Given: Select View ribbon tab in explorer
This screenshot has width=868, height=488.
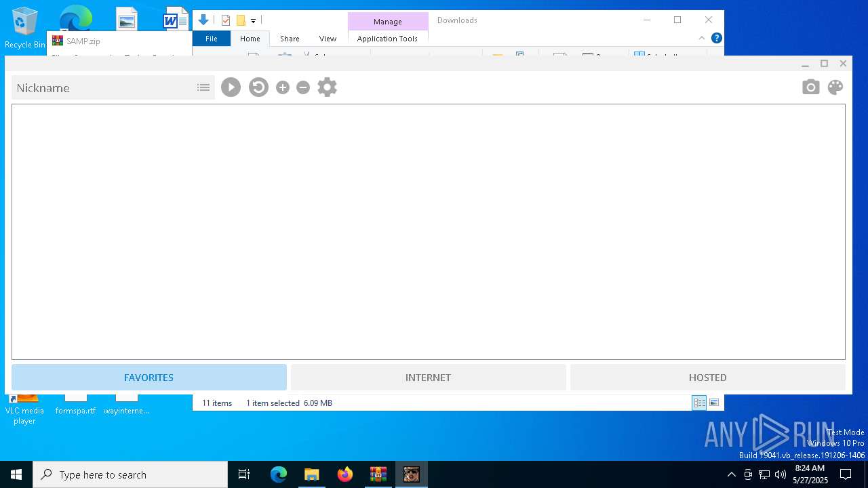Looking at the screenshot, I should pyautogui.click(x=328, y=39).
